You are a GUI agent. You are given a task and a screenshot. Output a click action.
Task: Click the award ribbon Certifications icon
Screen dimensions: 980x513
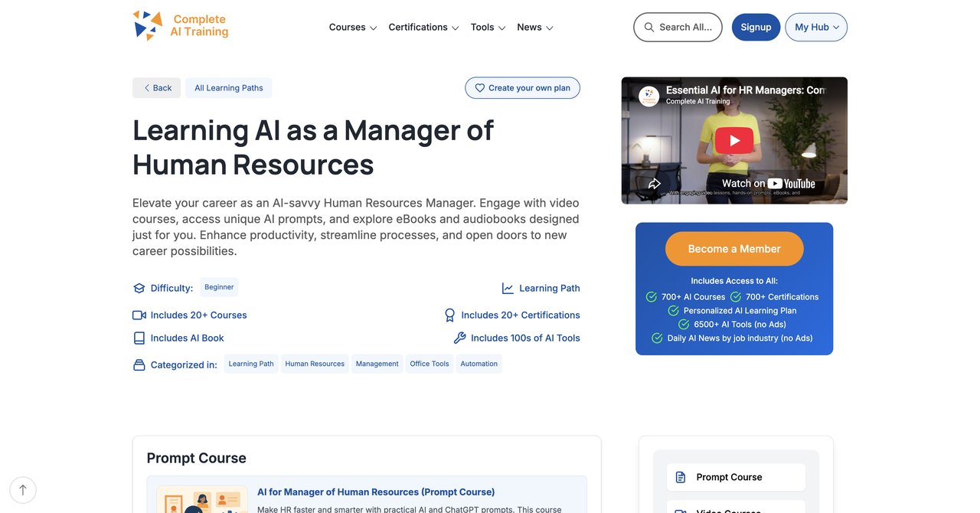click(x=450, y=315)
